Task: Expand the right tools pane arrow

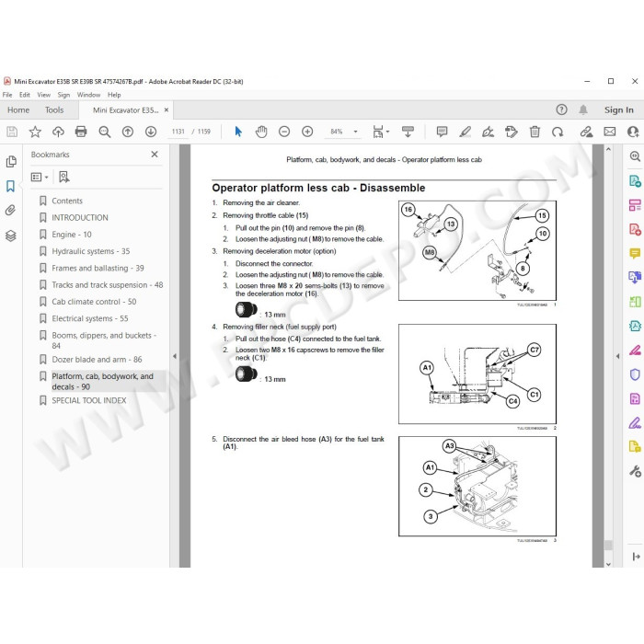Action: point(617,356)
